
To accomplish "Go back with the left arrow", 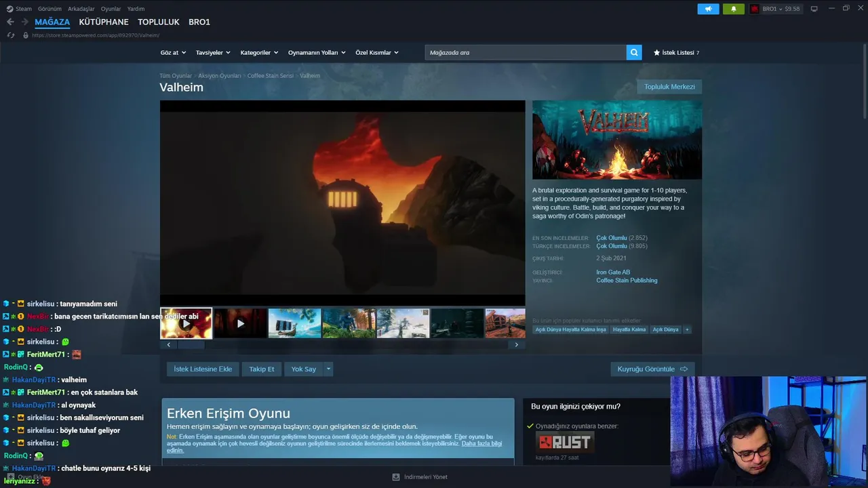I will 10,22.
